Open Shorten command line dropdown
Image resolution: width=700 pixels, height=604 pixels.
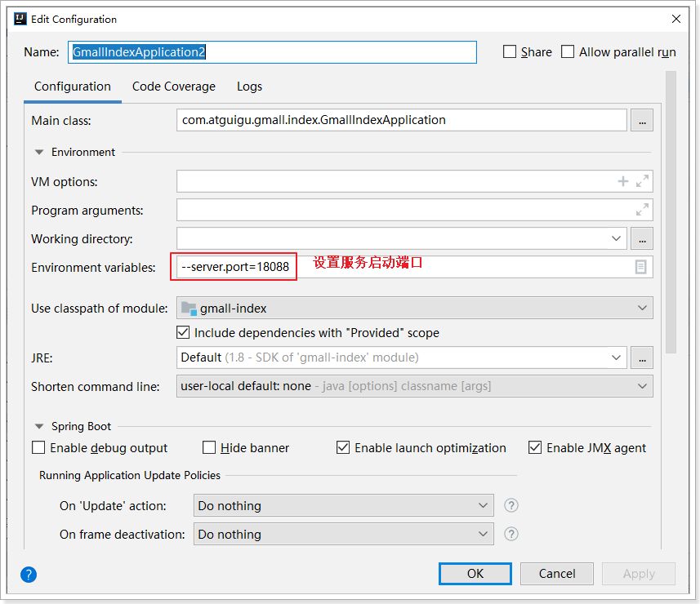click(x=415, y=386)
